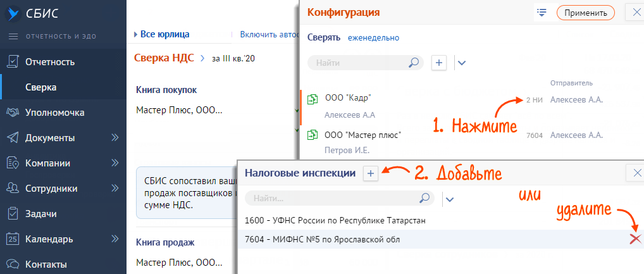Close the Конфигурация panel
Viewport: 644px width, 274px height.
tap(635, 13)
